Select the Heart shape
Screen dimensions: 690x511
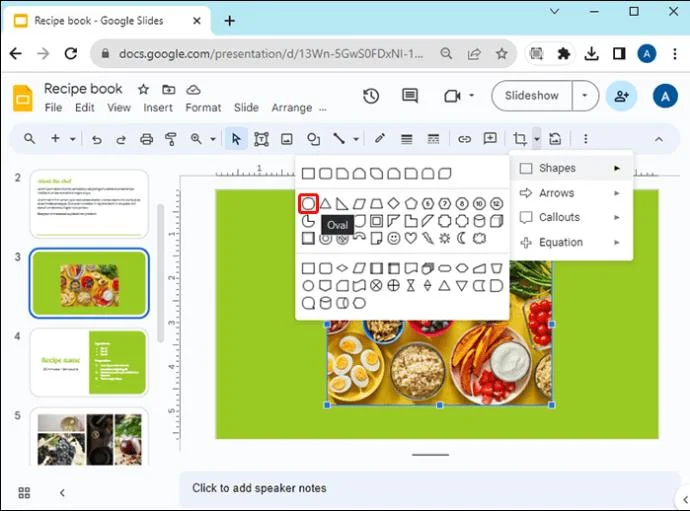pos(411,239)
